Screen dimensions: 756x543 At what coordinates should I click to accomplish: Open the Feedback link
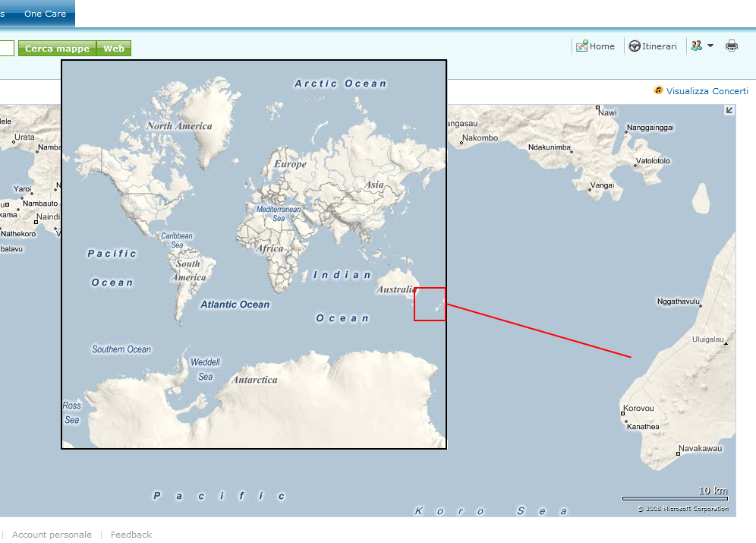point(131,535)
